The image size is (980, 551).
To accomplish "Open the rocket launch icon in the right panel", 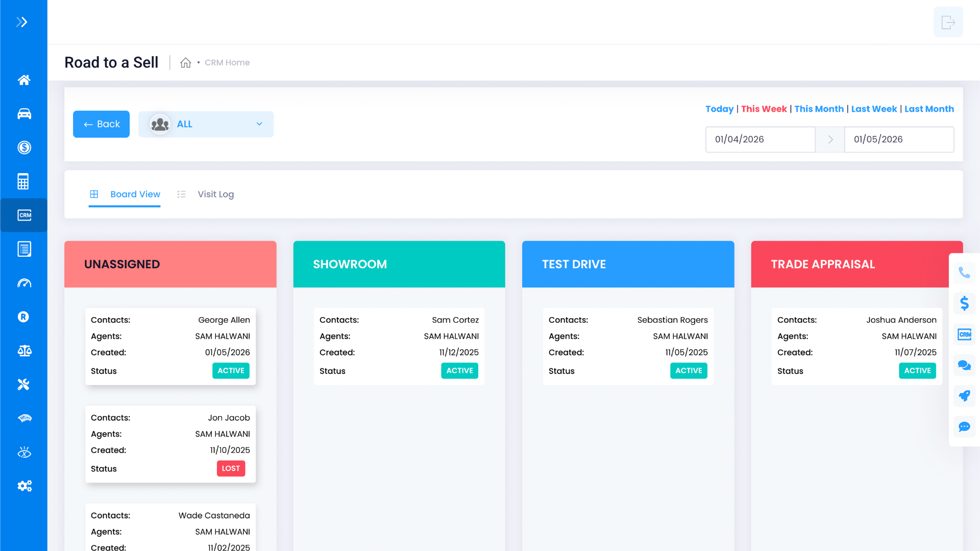I will pos(964,396).
